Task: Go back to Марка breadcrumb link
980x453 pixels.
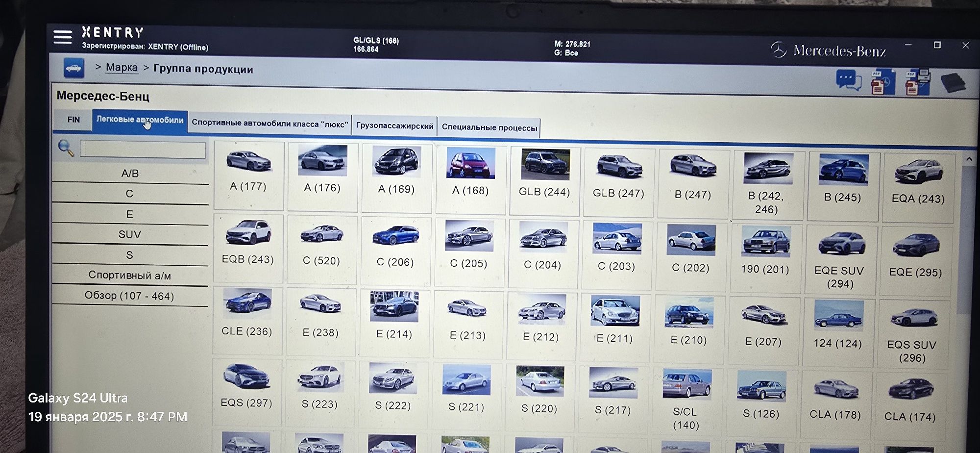Action: click(122, 67)
